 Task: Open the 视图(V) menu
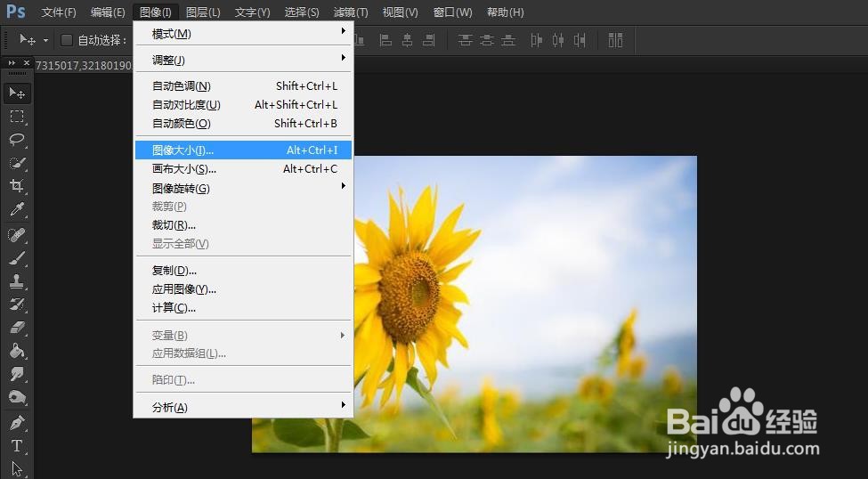401,12
